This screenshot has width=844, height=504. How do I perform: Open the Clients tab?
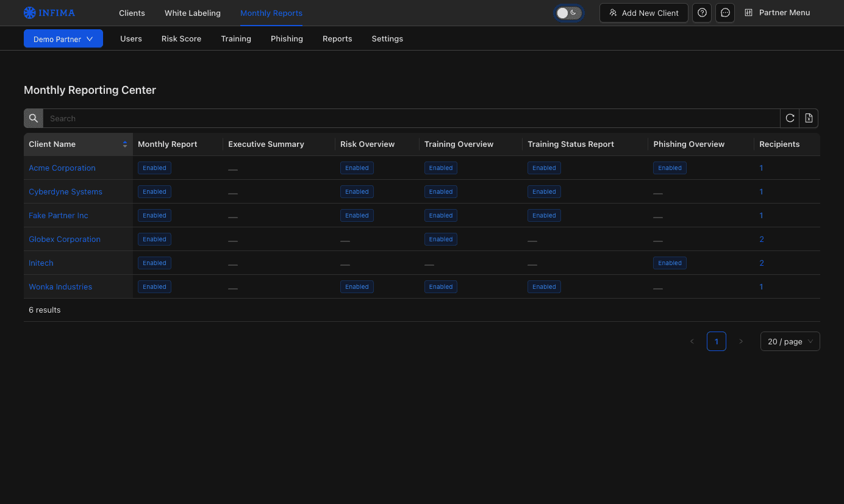[x=132, y=13]
